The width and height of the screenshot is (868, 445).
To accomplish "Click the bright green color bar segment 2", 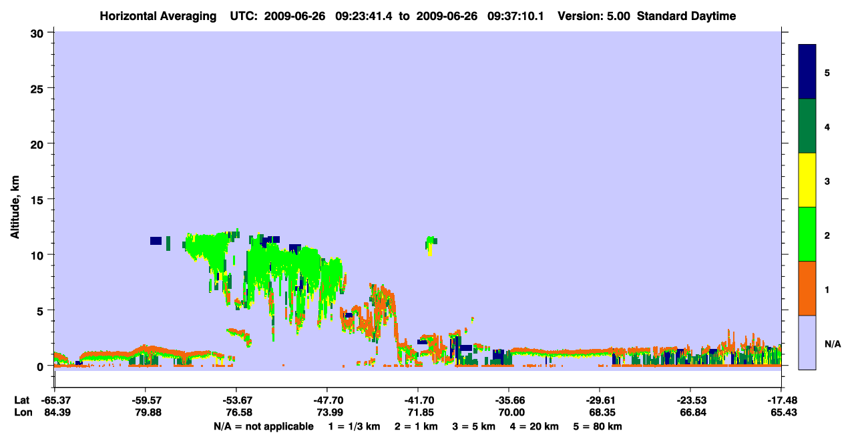I will 807,234.
